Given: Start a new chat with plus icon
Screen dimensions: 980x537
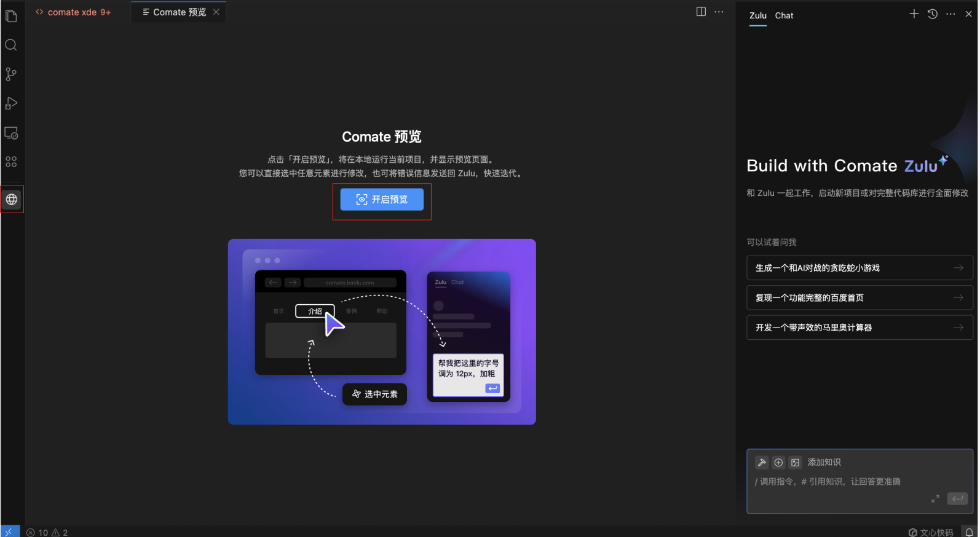Looking at the screenshot, I should 914,14.
